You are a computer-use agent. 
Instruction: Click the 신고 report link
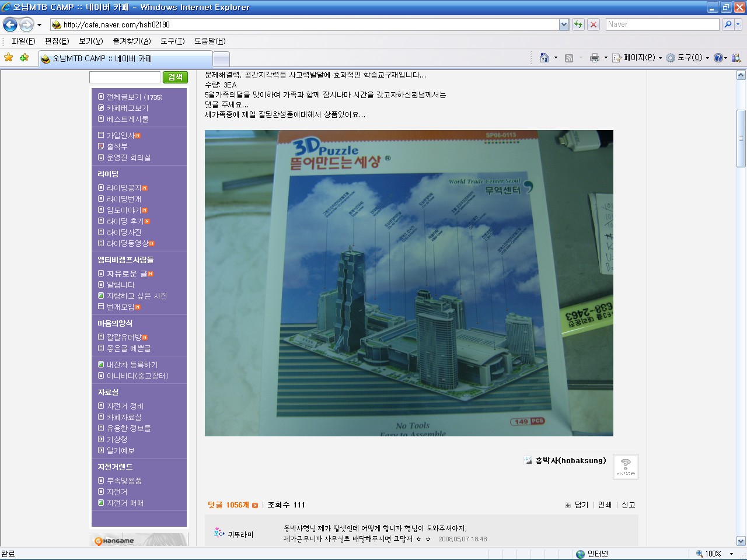tap(628, 505)
